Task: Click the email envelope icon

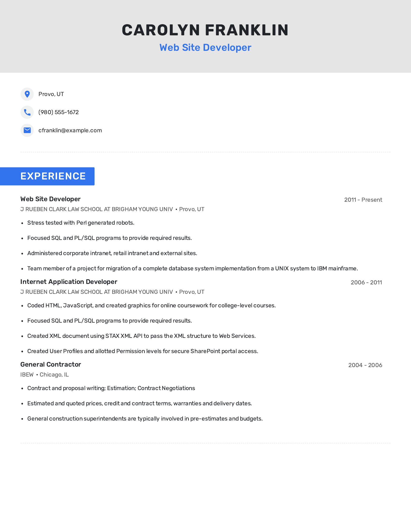Action: click(x=27, y=130)
